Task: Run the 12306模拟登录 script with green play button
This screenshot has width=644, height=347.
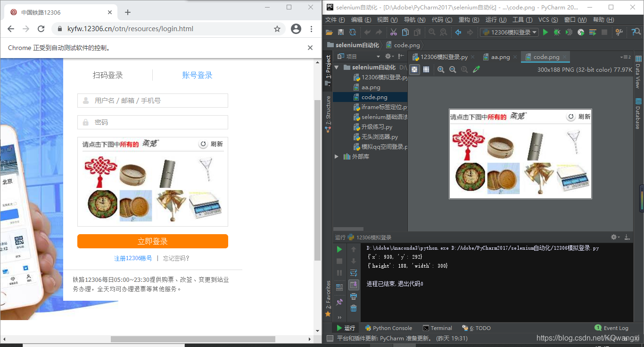Action: pos(545,32)
